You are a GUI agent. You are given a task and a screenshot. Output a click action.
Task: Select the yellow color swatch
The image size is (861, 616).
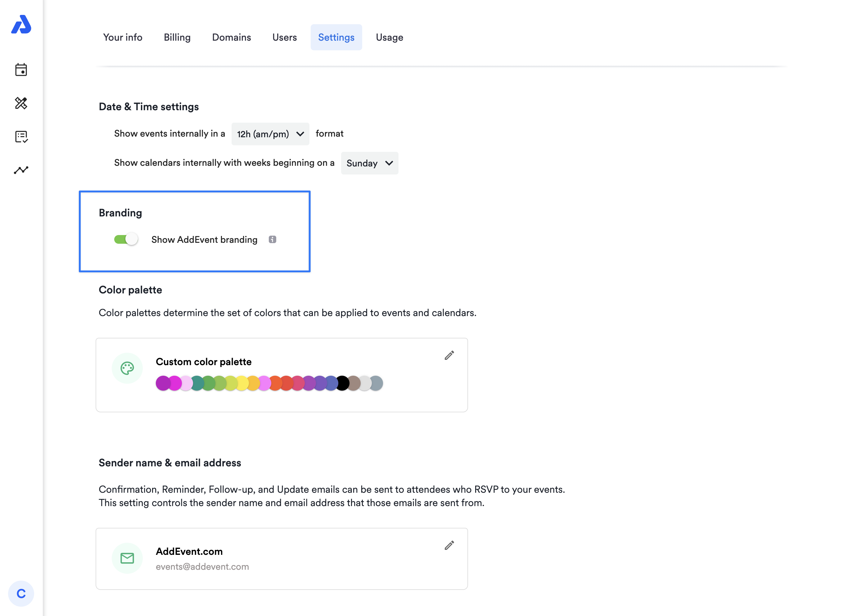241,383
